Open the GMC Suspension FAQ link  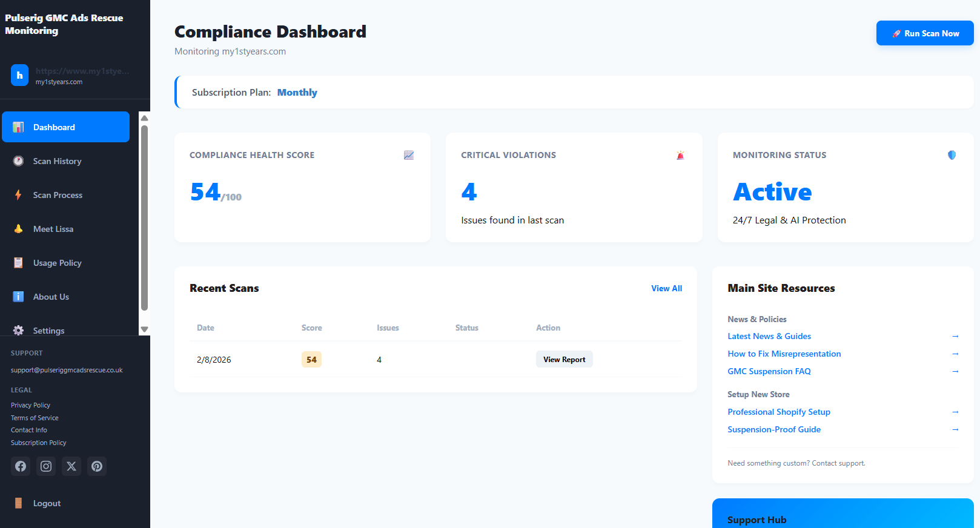tap(769, 371)
